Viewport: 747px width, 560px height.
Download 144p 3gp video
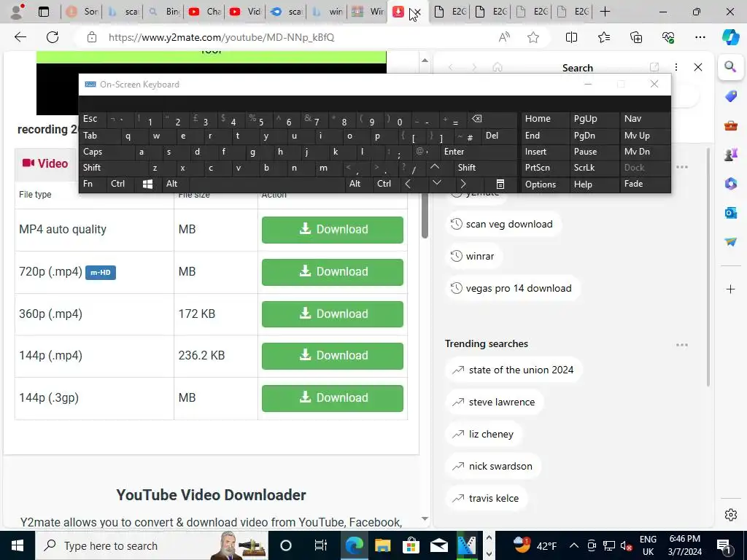click(333, 398)
